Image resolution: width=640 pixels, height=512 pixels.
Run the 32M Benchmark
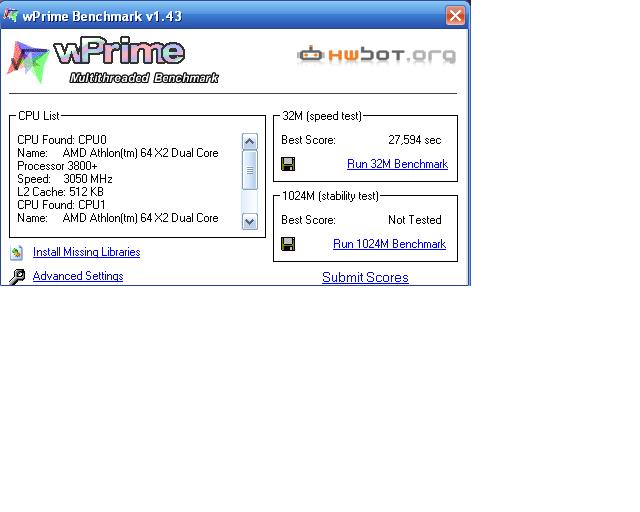pos(397,164)
